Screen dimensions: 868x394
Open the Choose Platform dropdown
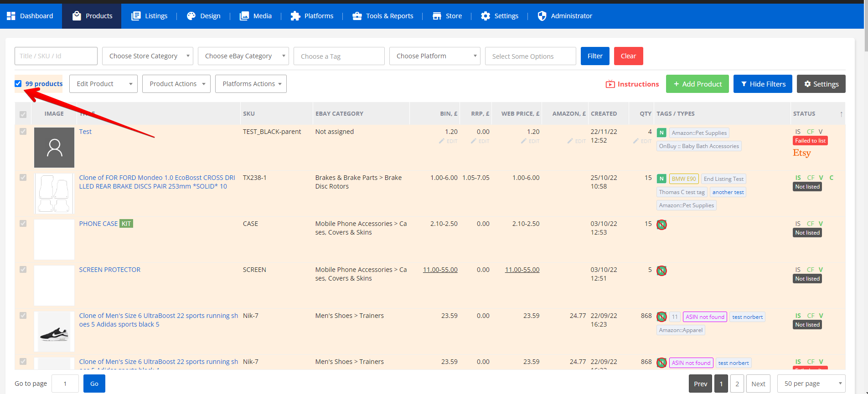pyautogui.click(x=435, y=56)
